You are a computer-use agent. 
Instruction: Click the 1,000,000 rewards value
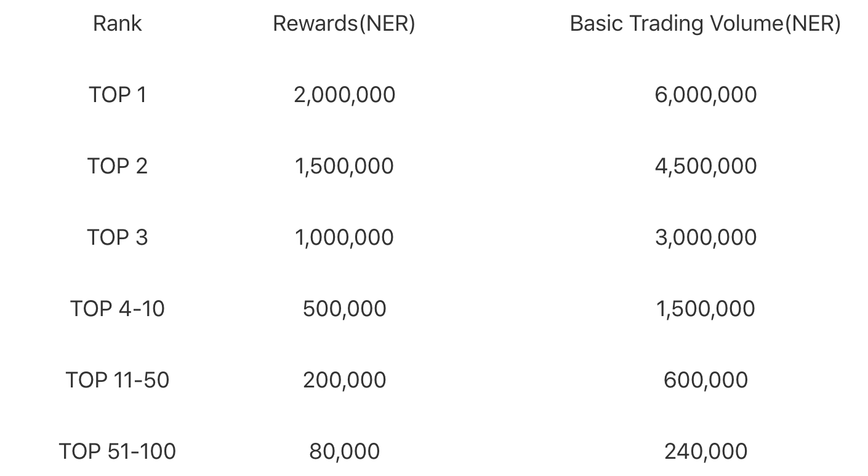(x=344, y=237)
